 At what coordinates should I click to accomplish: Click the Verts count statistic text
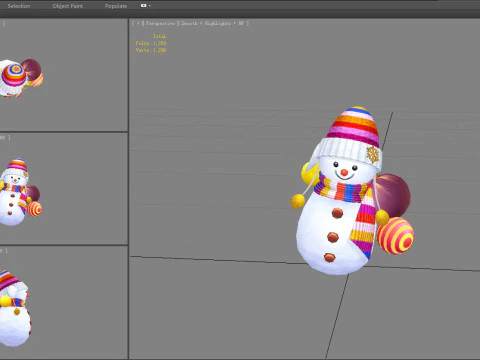click(x=151, y=50)
